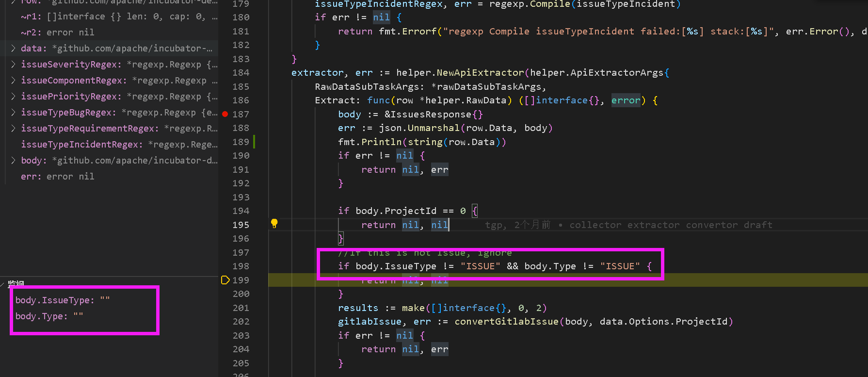Click line number 198 in the gutter
The height and width of the screenshot is (377, 868).
tap(241, 266)
